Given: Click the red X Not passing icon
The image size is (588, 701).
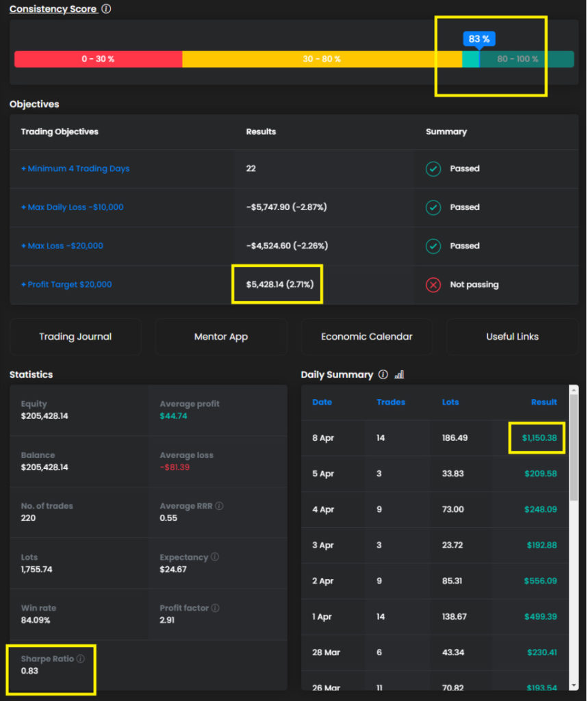Looking at the screenshot, I should tap(433, 285).
